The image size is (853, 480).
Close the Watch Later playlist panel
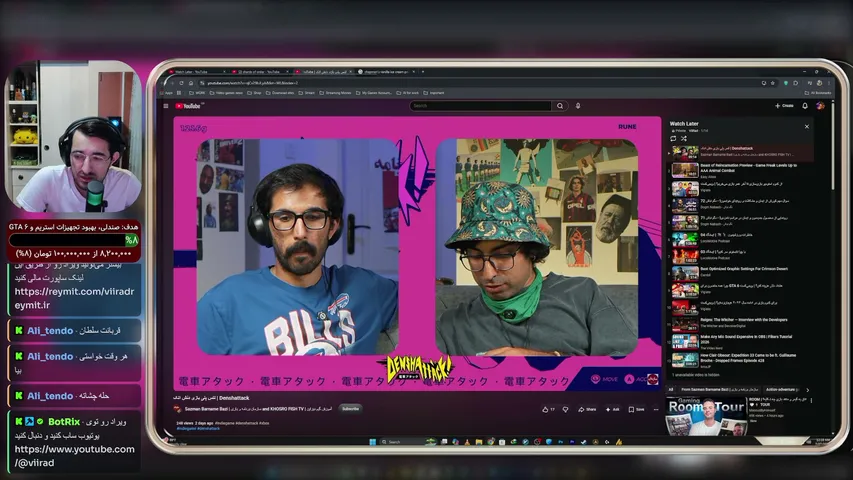tap(807, 126)
